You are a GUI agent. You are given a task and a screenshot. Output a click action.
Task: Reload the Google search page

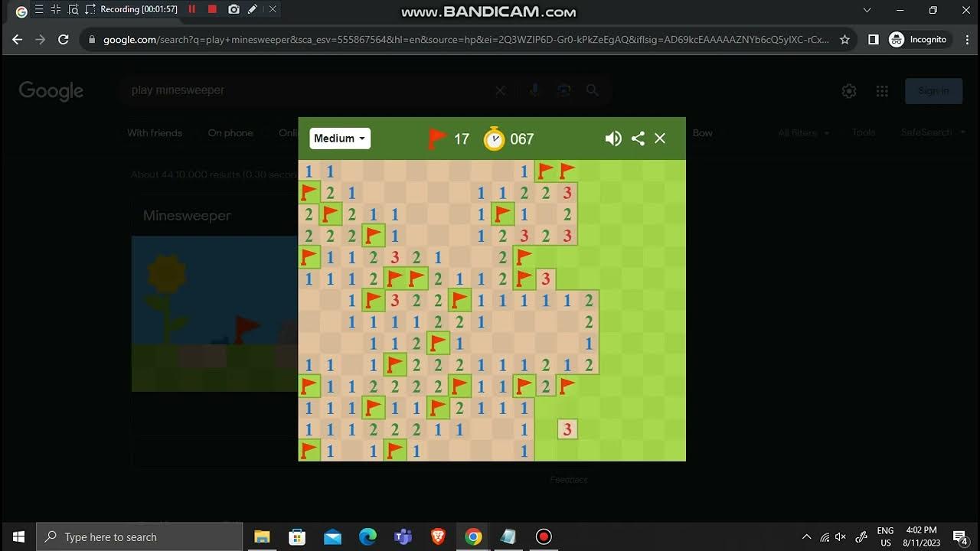[x=64, y=40]
